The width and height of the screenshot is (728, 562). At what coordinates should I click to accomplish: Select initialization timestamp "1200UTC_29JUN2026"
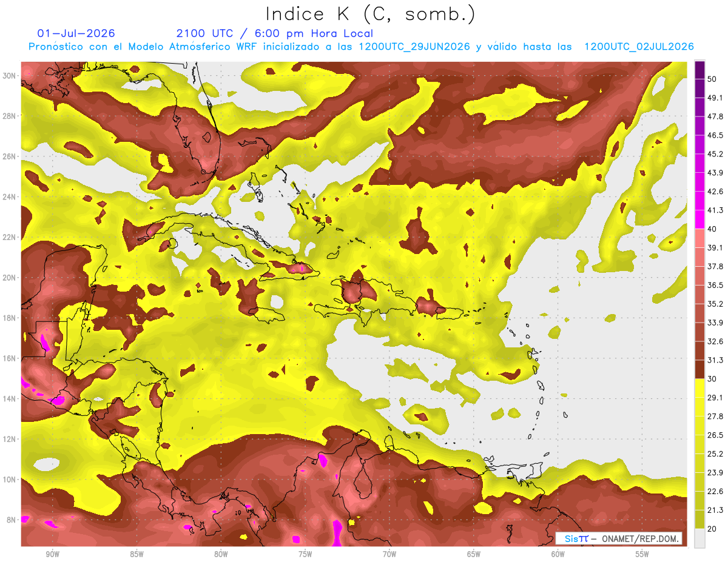(414, 47)
